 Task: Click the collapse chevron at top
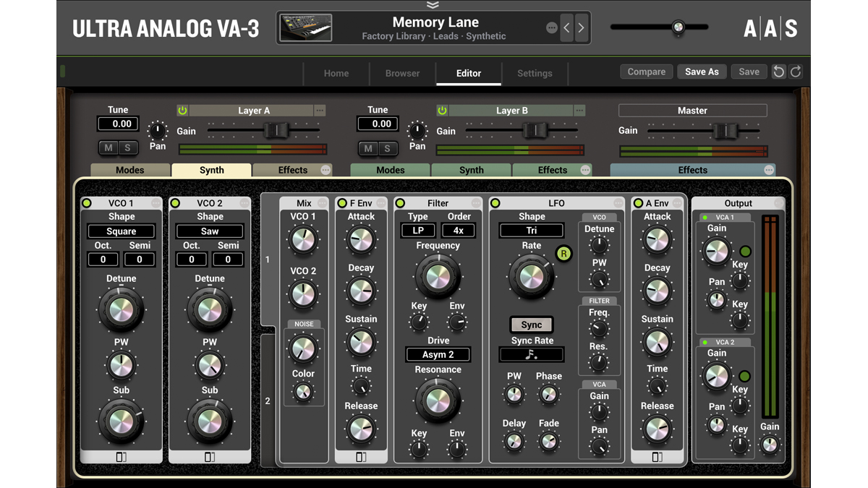click(433, 5)
